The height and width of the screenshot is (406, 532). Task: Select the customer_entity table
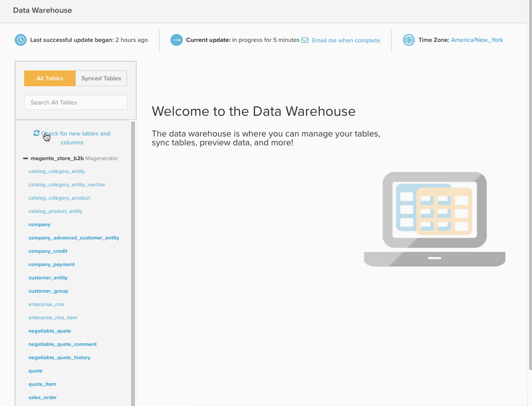tap(48, 277)
